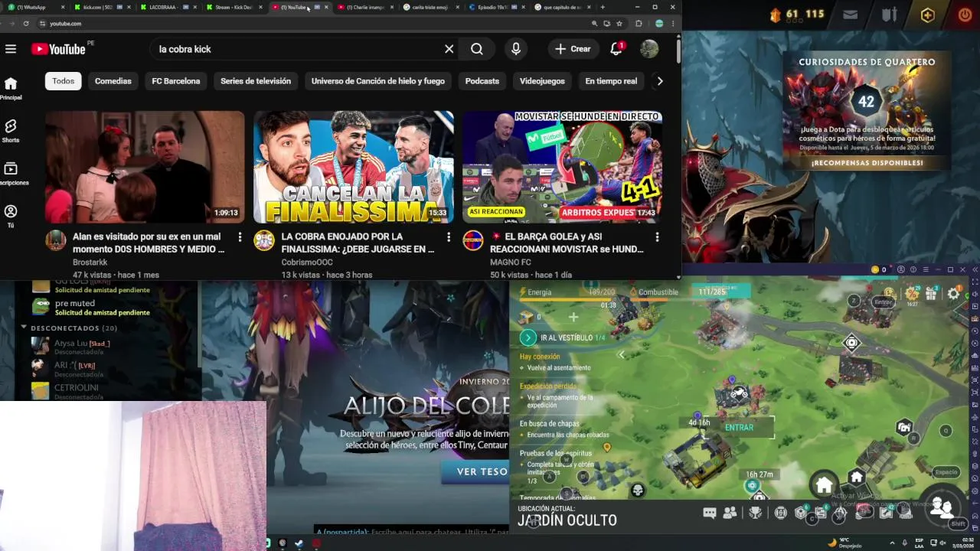980x551 pixels.
Task: Select the Podcasts filter chip
Action: 482,81
